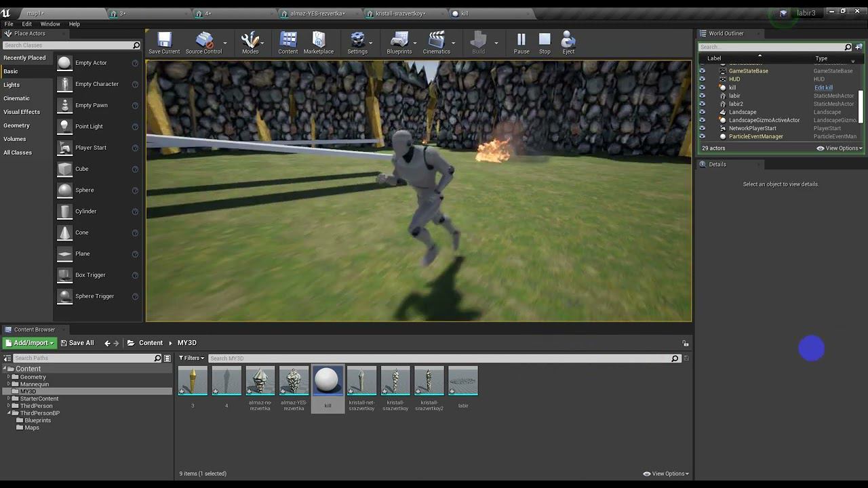The image size is (868, 488).
Task: Open Source Control from the toolbar
Action: [x=203, y=43]
